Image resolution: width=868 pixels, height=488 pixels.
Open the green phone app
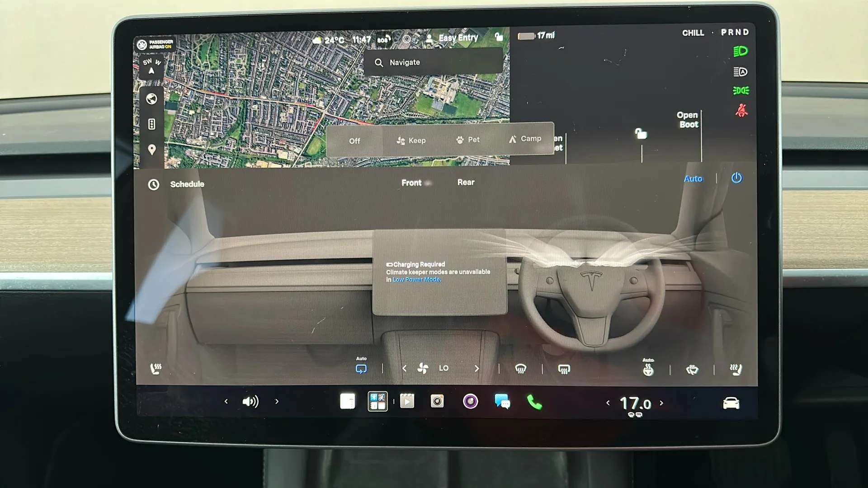pyautogui.click(x=534, y=402)
